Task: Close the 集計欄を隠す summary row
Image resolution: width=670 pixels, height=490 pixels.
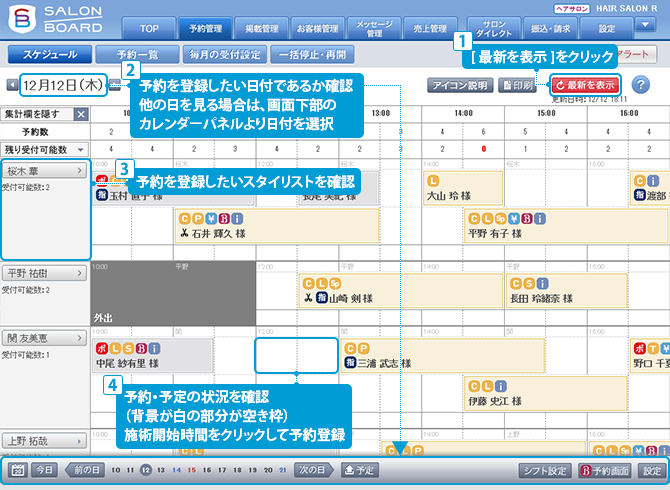Action: pyautogui.click(x=81, y=114)
